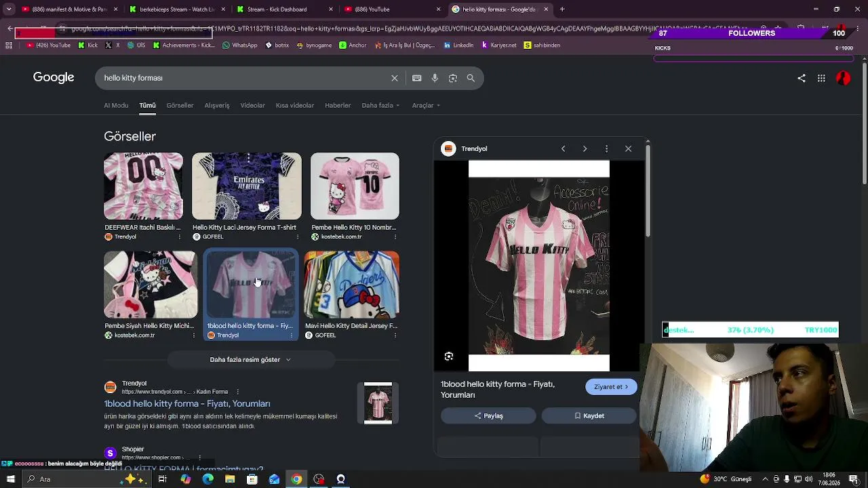Open options for Trendyol web result
868x488 pixels.
pos(237,392)
